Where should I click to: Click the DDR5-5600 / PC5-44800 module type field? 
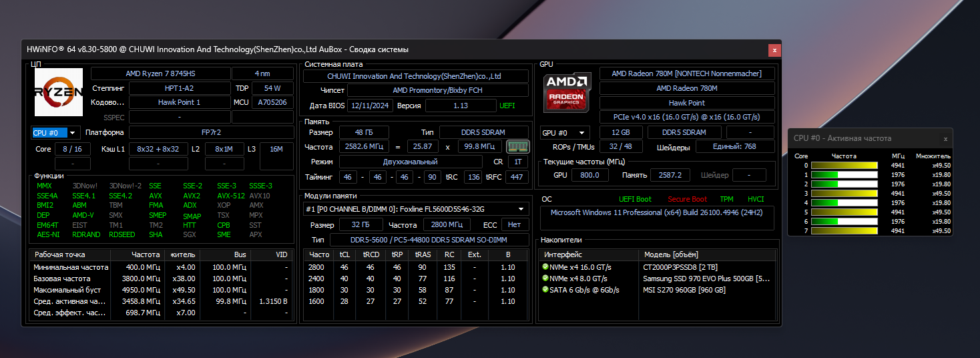point(429,240)
